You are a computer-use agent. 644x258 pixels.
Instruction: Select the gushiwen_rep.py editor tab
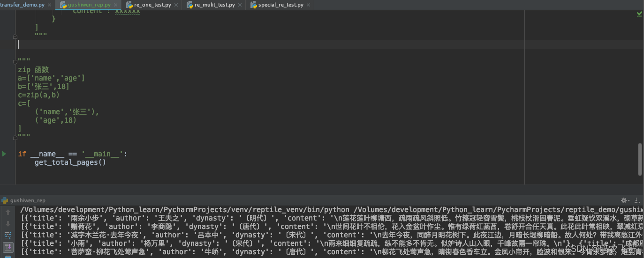point(89,5)
